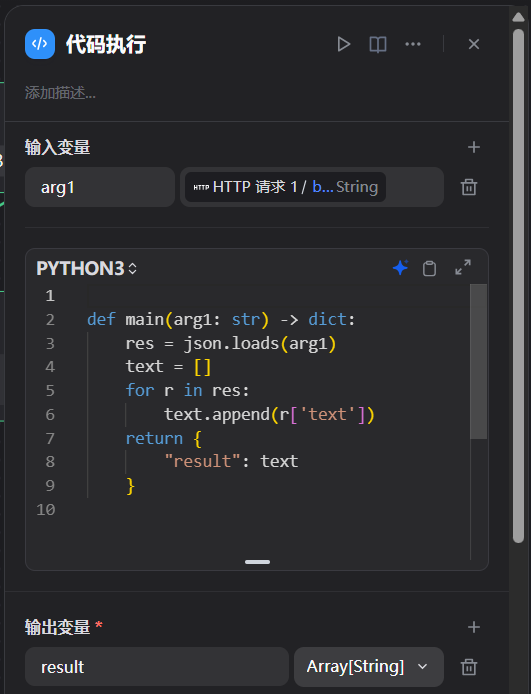The width and height of the screenshot is (531, 694).
Task: Add a new output variable
Action: tap(474, 627)
